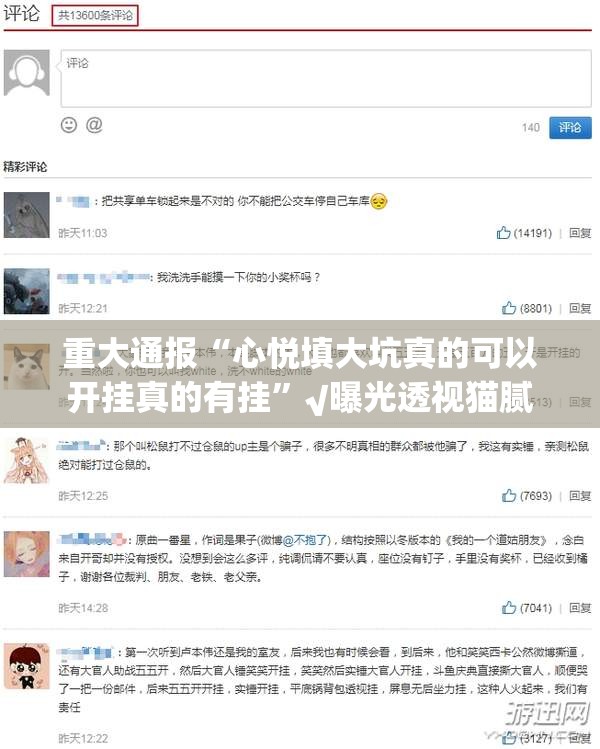Click the blue 评论 submit button
The width and height of the screenshot is (600, 749).
tap(570, 128)
